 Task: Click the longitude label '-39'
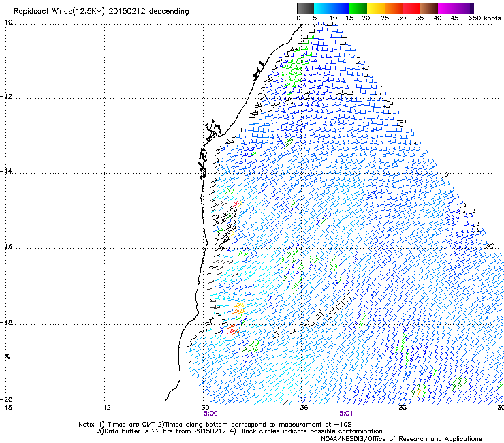click(203, 408)
